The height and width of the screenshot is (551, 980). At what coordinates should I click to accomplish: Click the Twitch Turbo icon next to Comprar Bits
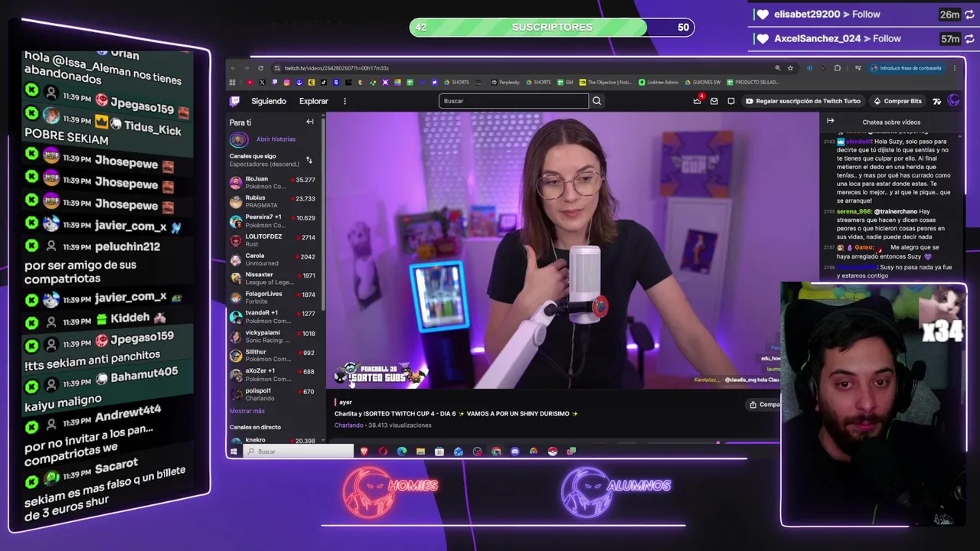[936, 101]
